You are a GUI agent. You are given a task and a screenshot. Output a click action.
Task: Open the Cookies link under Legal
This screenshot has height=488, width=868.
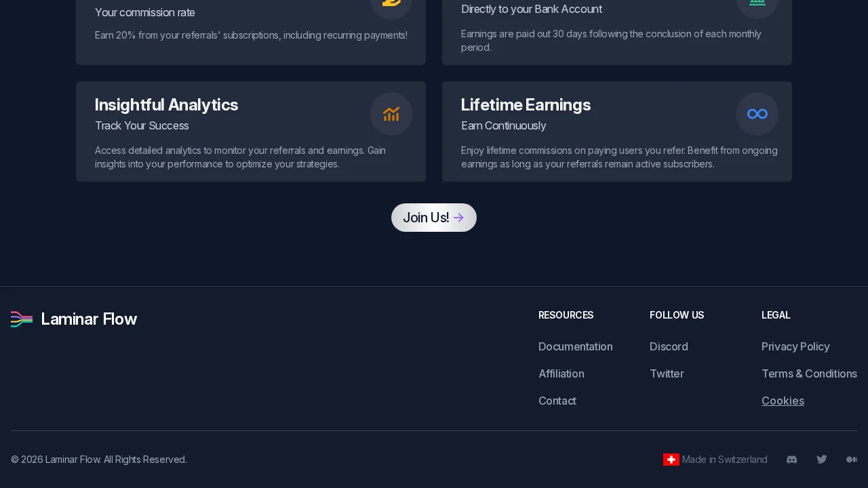[x=783, y=401]
